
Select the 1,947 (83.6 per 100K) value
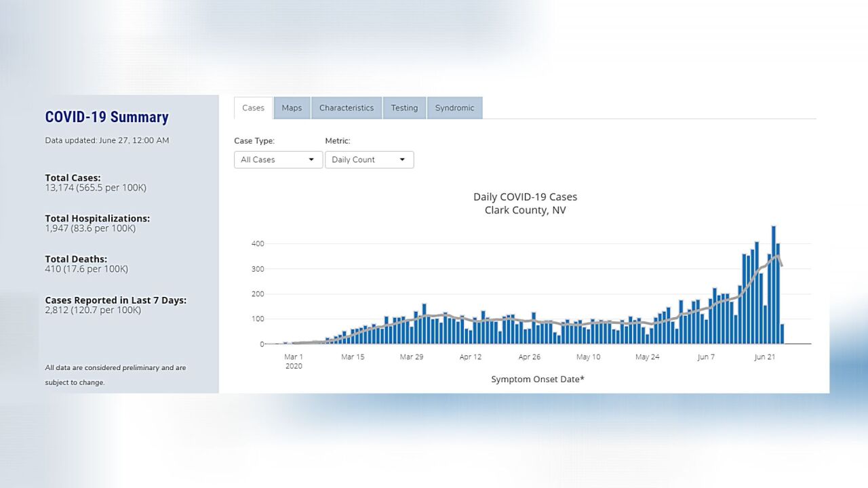90,228
